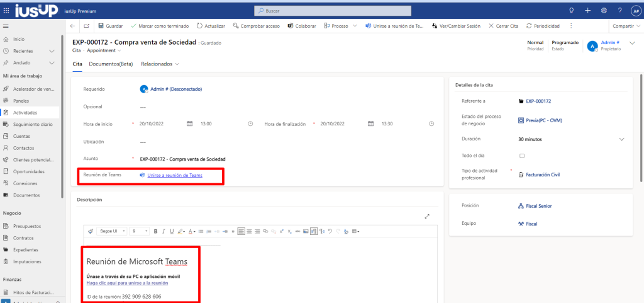644x303 pixels.
Task: Expand the Anclado sidebar section
Action: tap(52, 63)
